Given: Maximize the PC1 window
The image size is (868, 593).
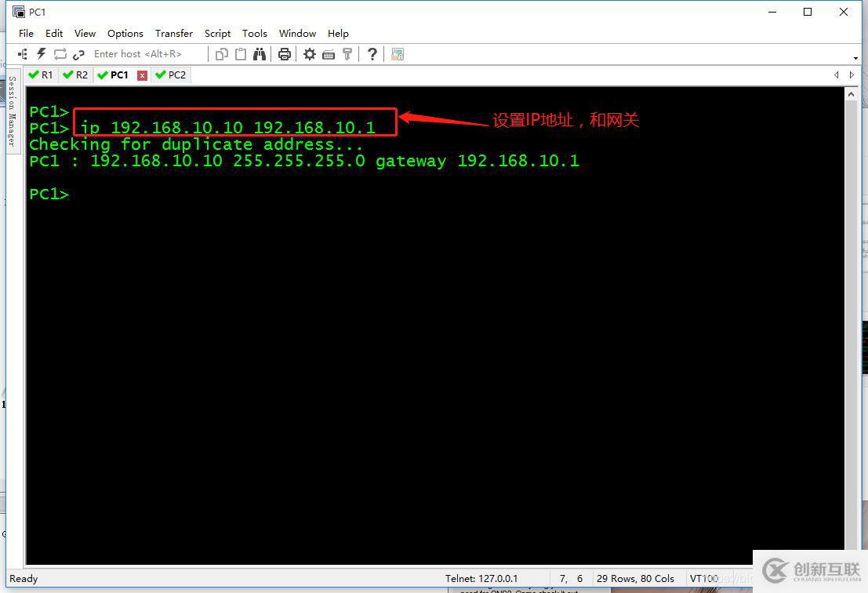Looking at the screenshot, I should point(808,12).
